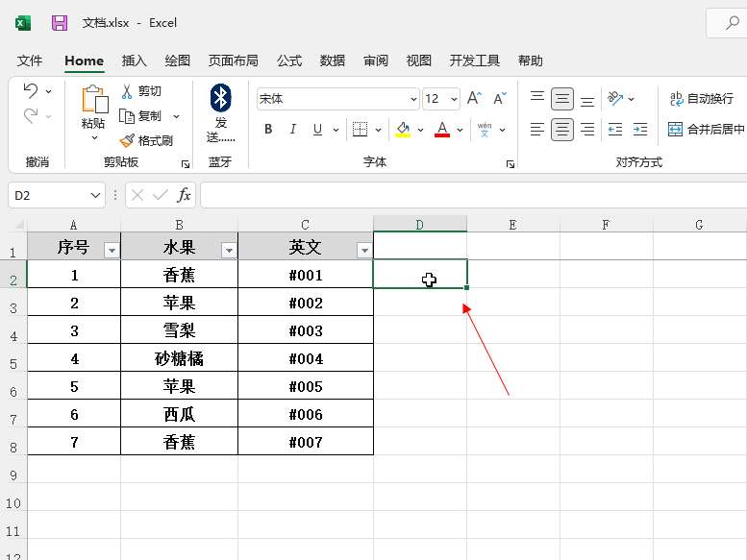747x560 pixels.
Task: Apply the yellow fill color swatch
Action: click(403, 129)
